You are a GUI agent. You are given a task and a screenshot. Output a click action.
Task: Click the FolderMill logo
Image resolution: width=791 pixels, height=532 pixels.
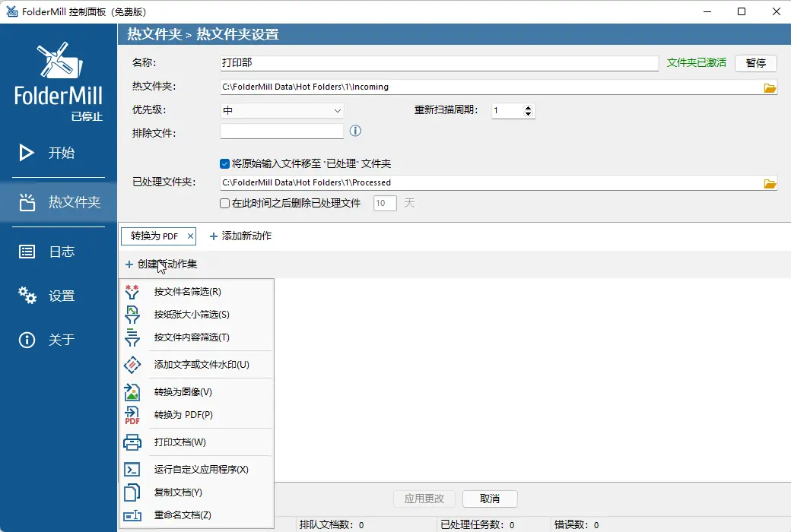tap(59, 74)
